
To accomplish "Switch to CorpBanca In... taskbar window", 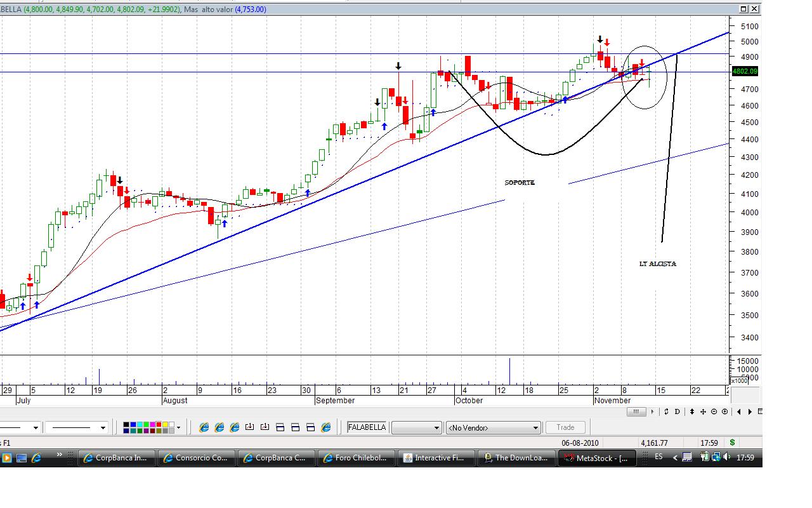I will click(116, 458).
